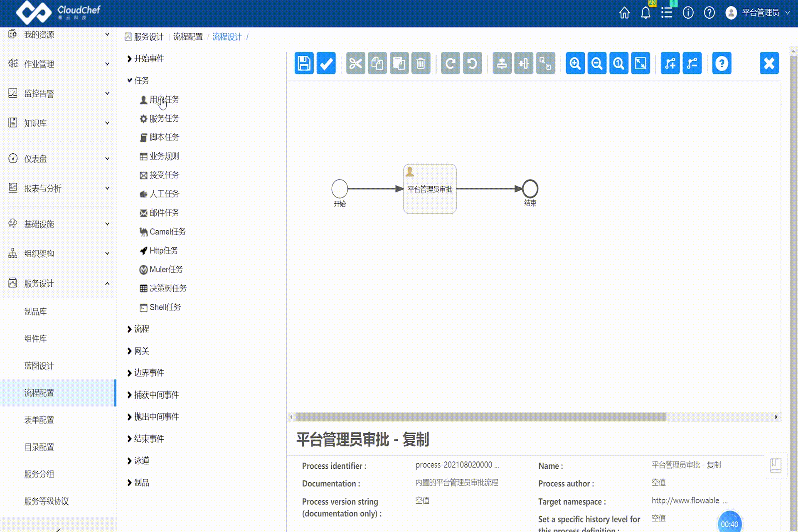Click the zoom-to-fit icon

(640, 64)
